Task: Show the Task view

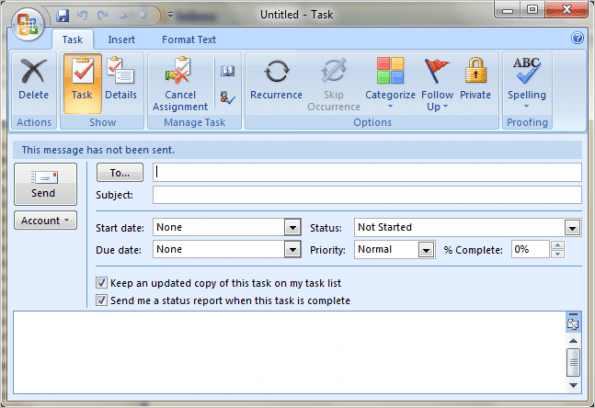Action: coord(82,83)
